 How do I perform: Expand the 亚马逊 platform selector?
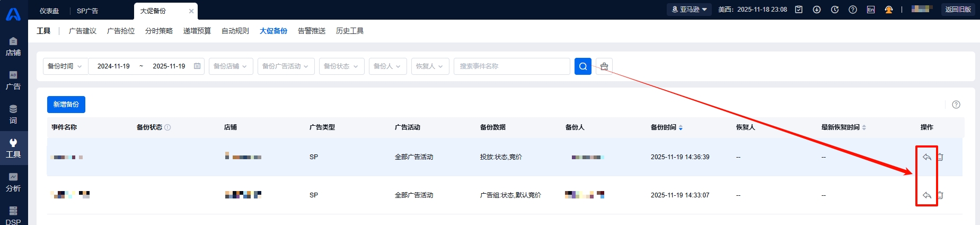[689, 10]
